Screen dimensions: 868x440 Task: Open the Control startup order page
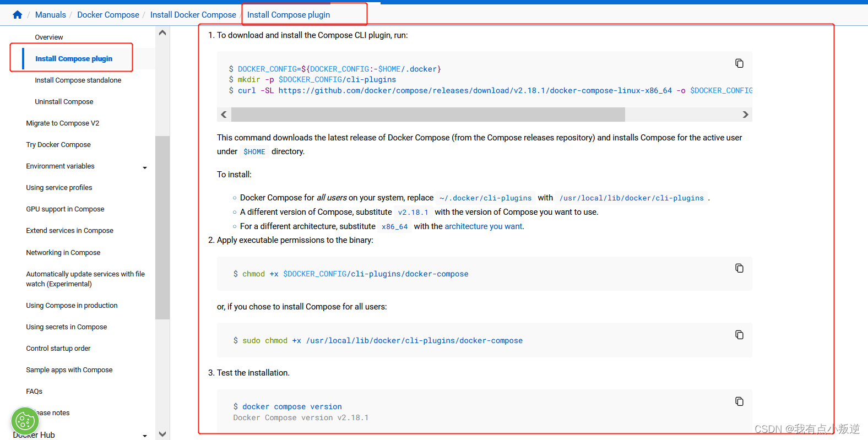coord(58,349)
